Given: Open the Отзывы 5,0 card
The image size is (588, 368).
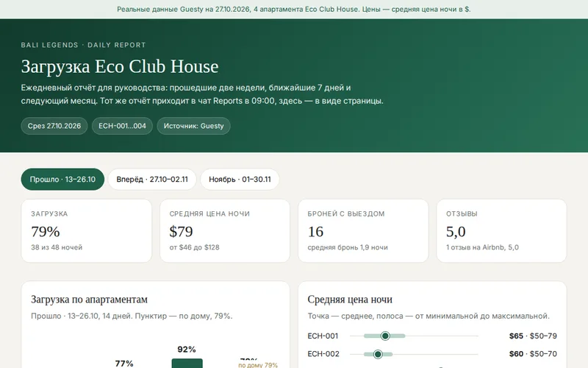Looking at the screenshot, I should tap(501, 230).
